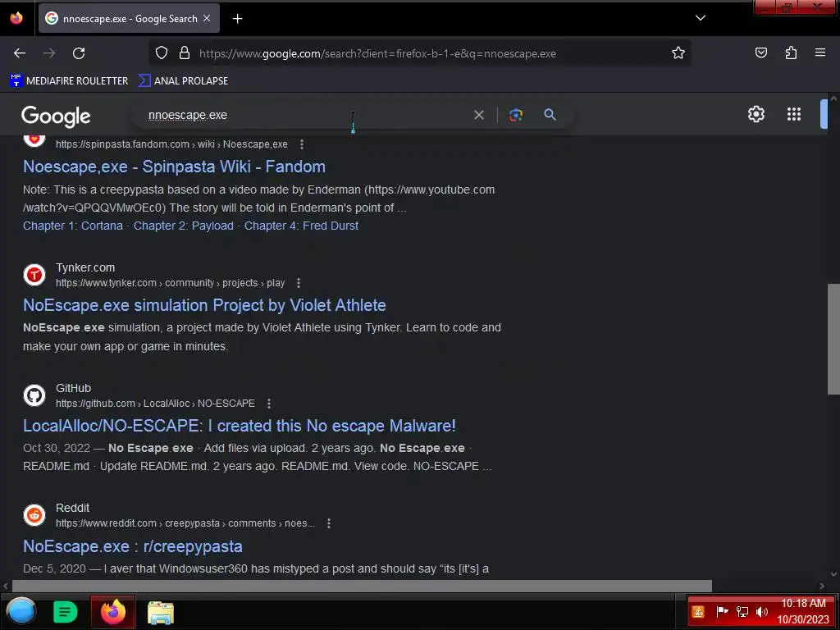Open more options for Reddit result
The width and height of the screenshot is (840, 630).
(329, 523)
